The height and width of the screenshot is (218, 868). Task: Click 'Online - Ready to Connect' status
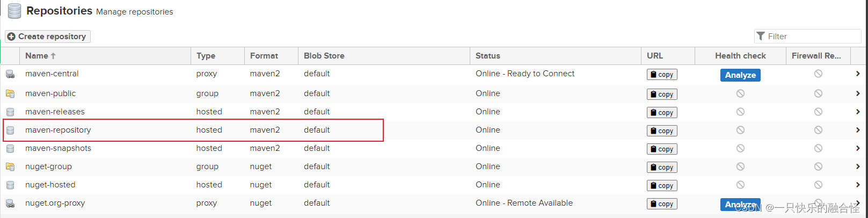pos(525,74)
